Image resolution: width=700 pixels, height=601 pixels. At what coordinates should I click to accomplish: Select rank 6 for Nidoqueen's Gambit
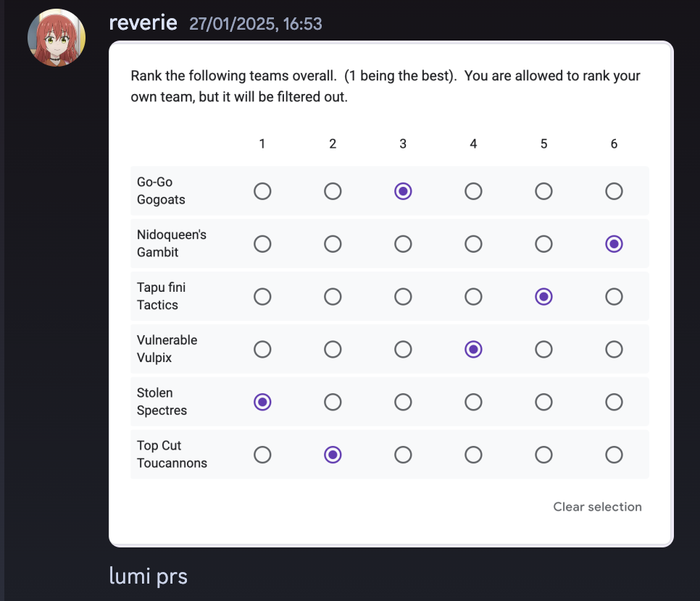[614, 244]
